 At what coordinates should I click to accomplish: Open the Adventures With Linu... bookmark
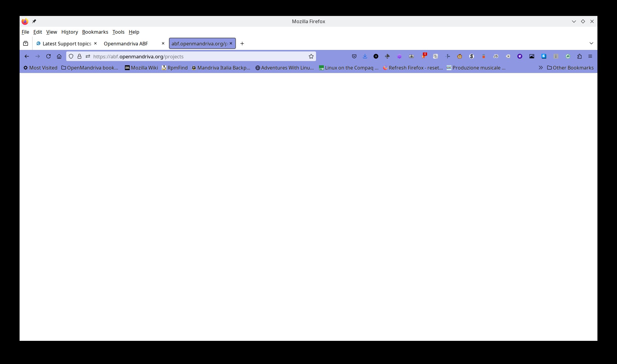coord(284,68)
